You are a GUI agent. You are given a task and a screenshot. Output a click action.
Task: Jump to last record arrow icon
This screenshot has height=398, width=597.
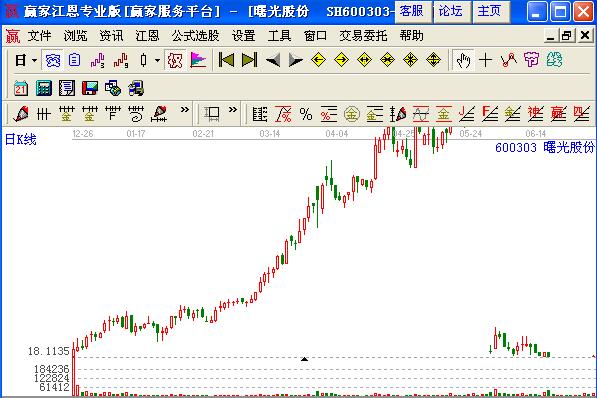(250, 60)
